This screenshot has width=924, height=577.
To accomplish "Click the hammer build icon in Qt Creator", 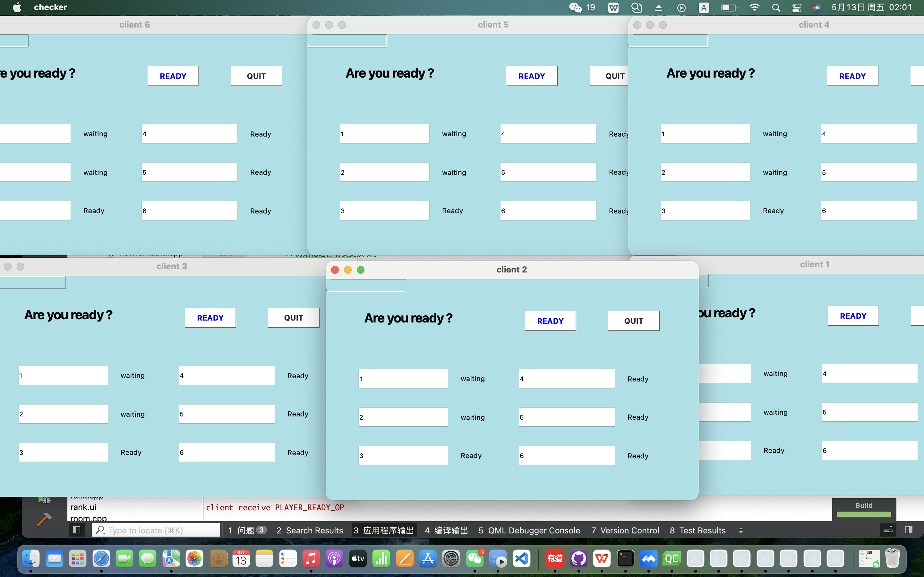I will pos(44,519).
